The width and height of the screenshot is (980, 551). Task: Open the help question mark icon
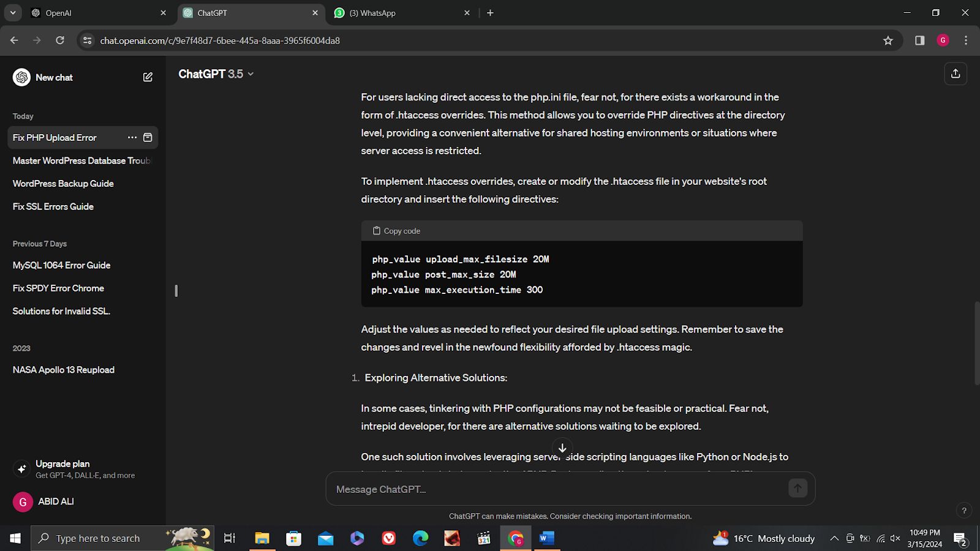[963, 509]
